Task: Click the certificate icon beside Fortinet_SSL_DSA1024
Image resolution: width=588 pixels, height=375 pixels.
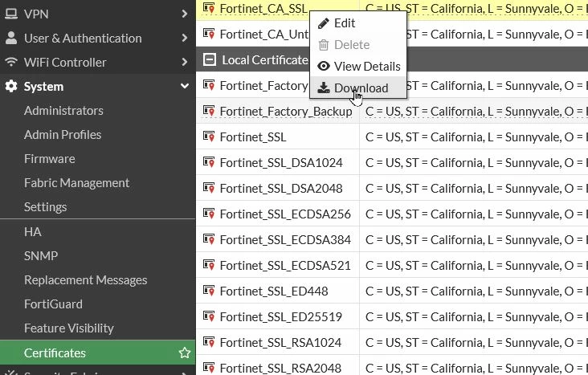Action: [209, 162]
